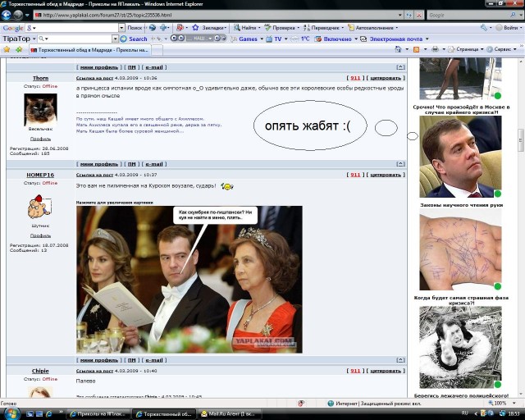Viewport: 525px width, 420px height.
Task: Click the RU language indicator in the tray
Action: (x=465, y=413)
